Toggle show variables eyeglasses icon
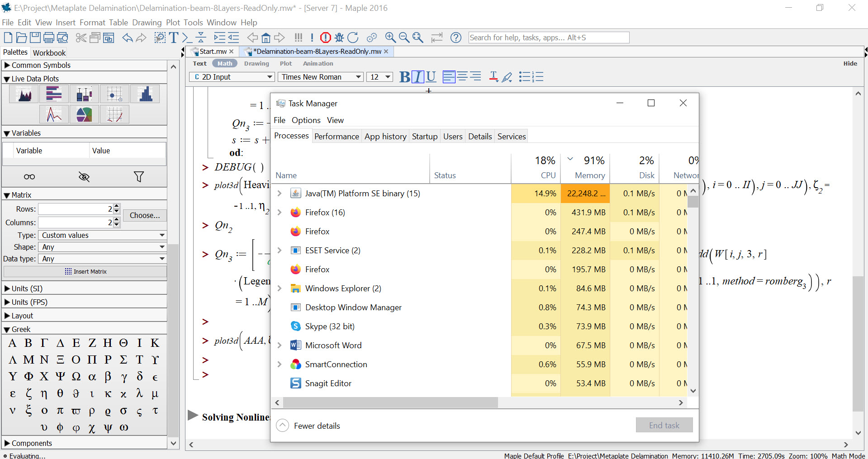This screenshot has height=459, width=868. 29,177
